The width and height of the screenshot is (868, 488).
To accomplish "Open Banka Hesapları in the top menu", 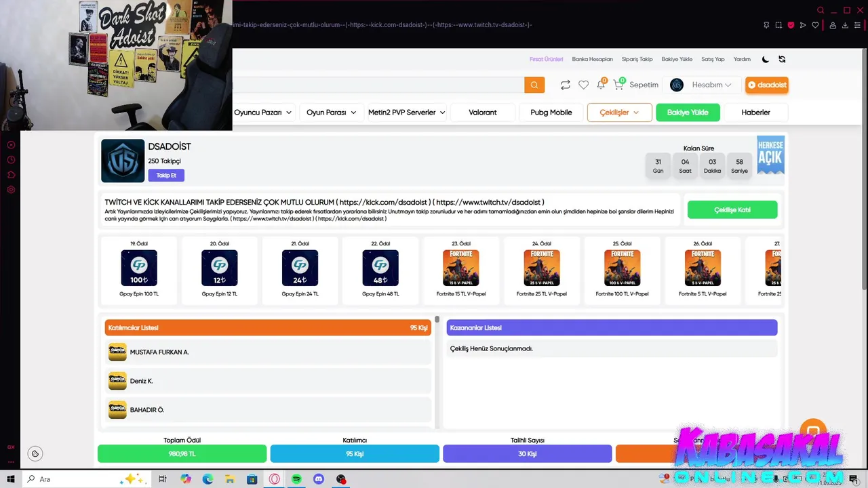I will [x=592, y=59].
